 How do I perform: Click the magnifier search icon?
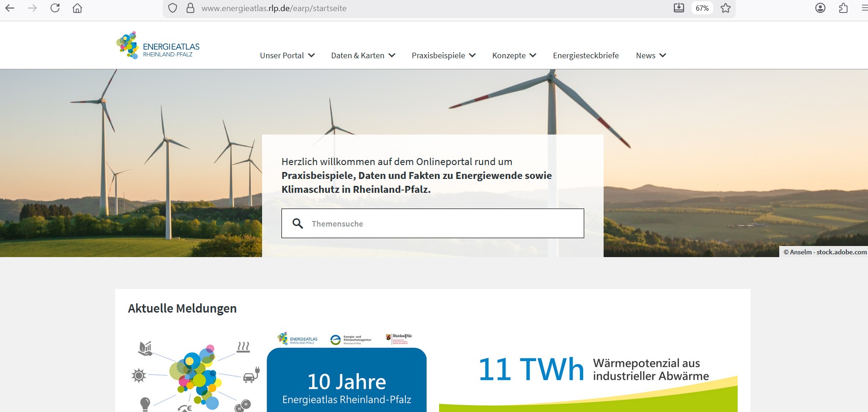point(298,224)
